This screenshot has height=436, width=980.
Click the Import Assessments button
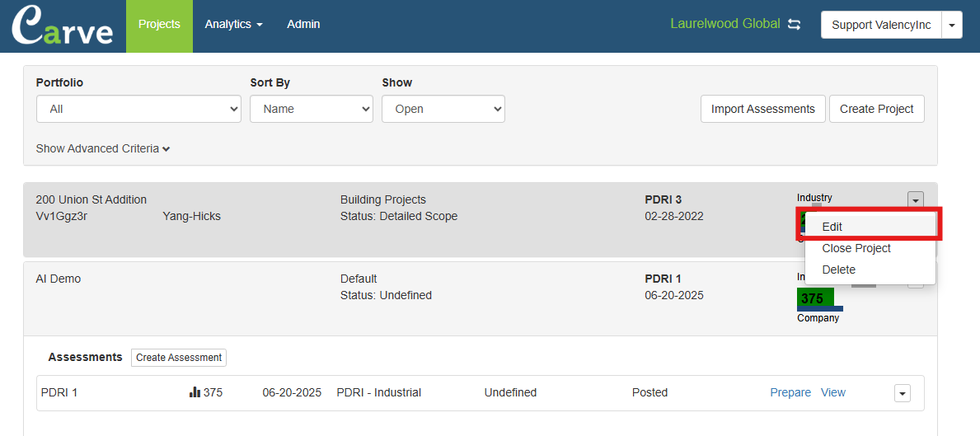762,109
